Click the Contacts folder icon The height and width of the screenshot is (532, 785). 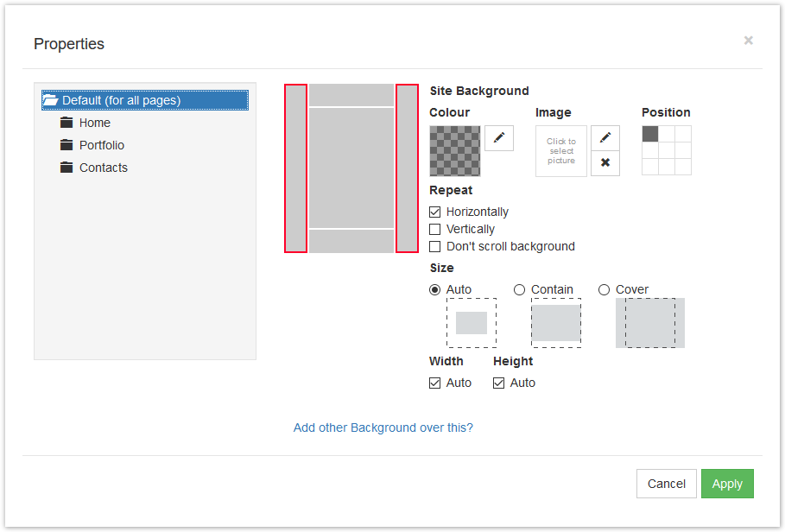[x=66, y=168]
